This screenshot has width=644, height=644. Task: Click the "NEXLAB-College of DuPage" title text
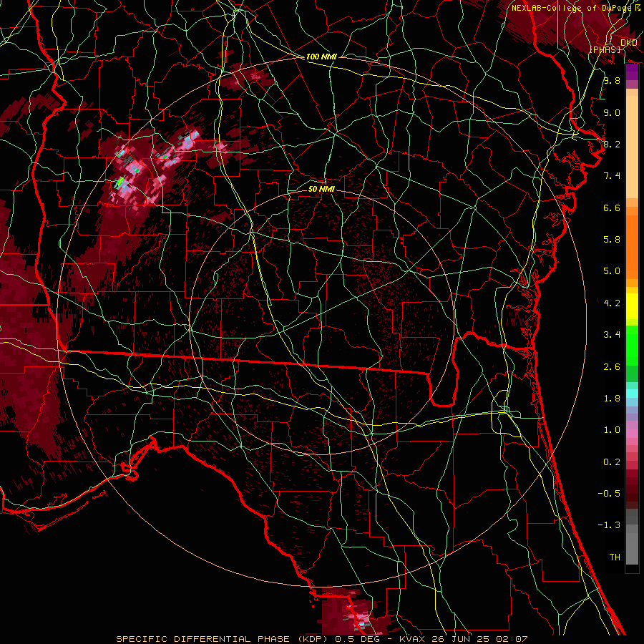571,8
